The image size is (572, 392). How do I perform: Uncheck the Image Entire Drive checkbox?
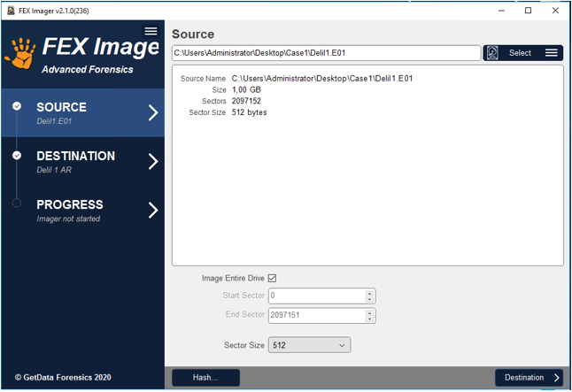pos(272,278)
